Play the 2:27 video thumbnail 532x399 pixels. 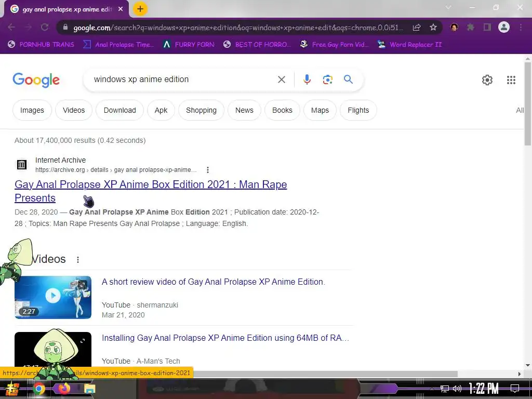pyautogui.click(x=53, y=297)
